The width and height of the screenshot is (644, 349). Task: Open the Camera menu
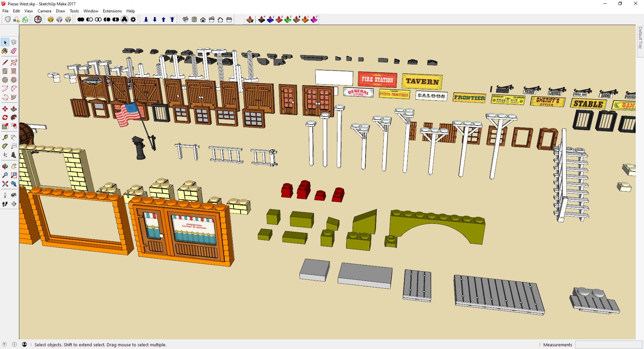(44, 11)
